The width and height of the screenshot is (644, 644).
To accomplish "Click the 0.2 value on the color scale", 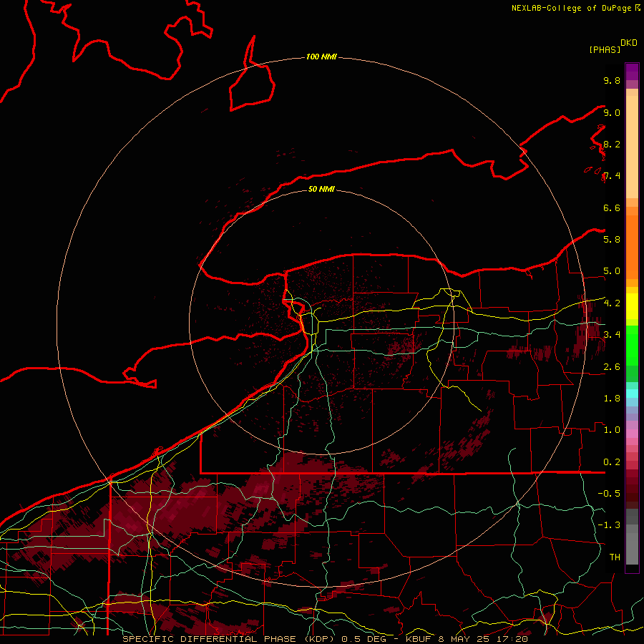I will click(612, 462).
